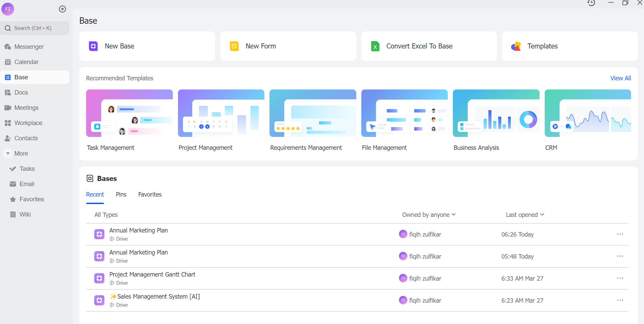Click the plus icon beside the avatar

tap(62, 9)
